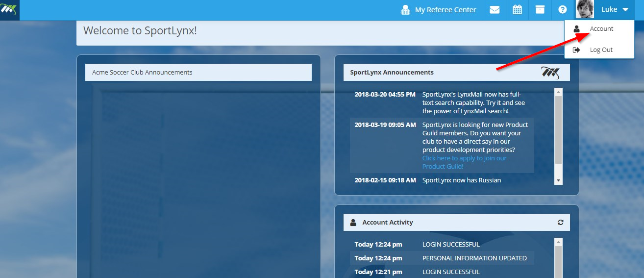Screen dimensions: 644x278
Task: Click the announcements scrollbar thumb
Action: point(558,130)
